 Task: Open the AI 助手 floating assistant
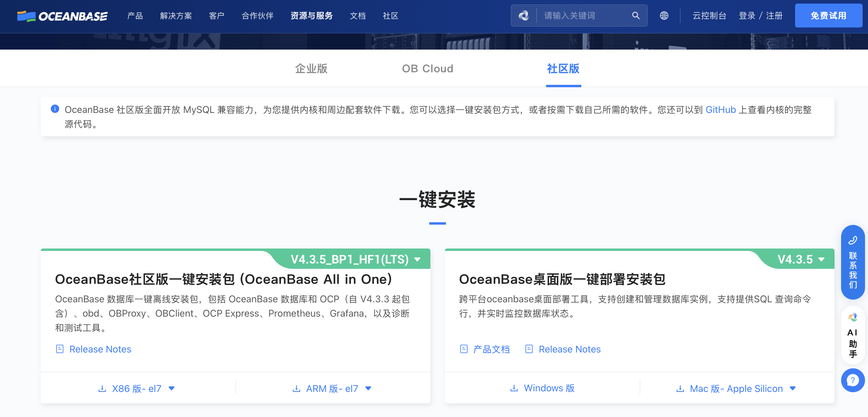coord(852,335)
